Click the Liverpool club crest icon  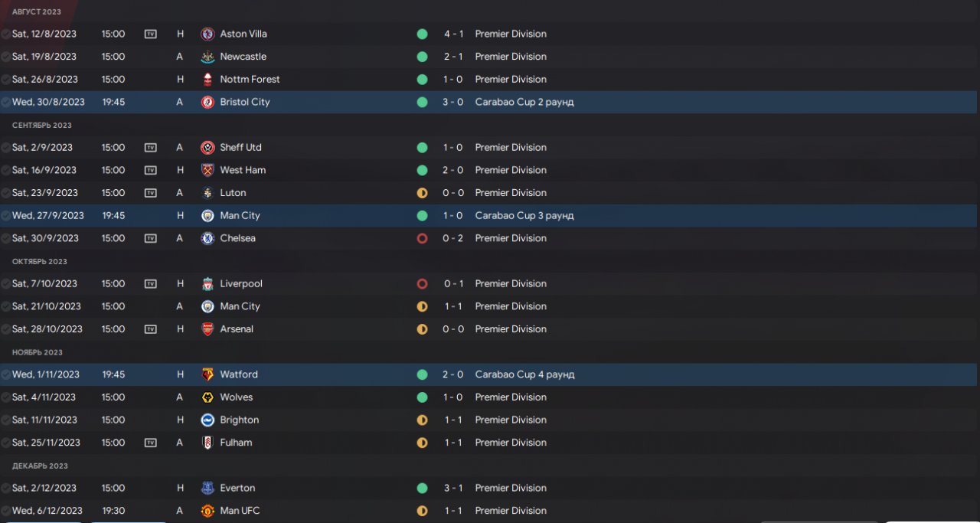(207, 284)
